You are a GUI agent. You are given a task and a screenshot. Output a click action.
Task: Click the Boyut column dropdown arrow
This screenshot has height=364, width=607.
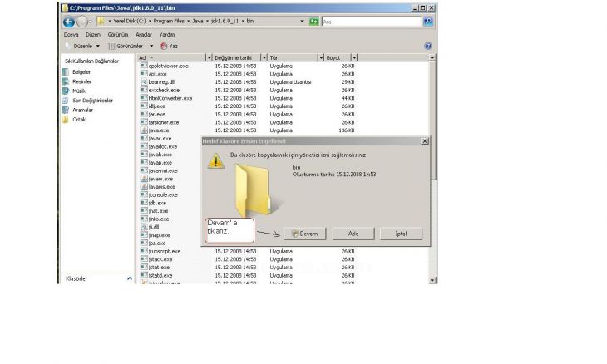[x=354, y=57]
